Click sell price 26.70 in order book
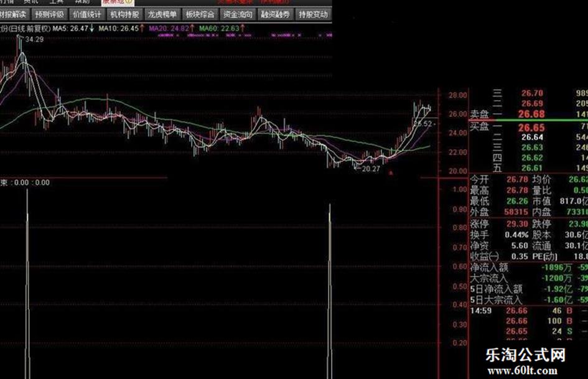Viewport: 588px width, 379px height. pyautogui.click(x=532, y=93)
